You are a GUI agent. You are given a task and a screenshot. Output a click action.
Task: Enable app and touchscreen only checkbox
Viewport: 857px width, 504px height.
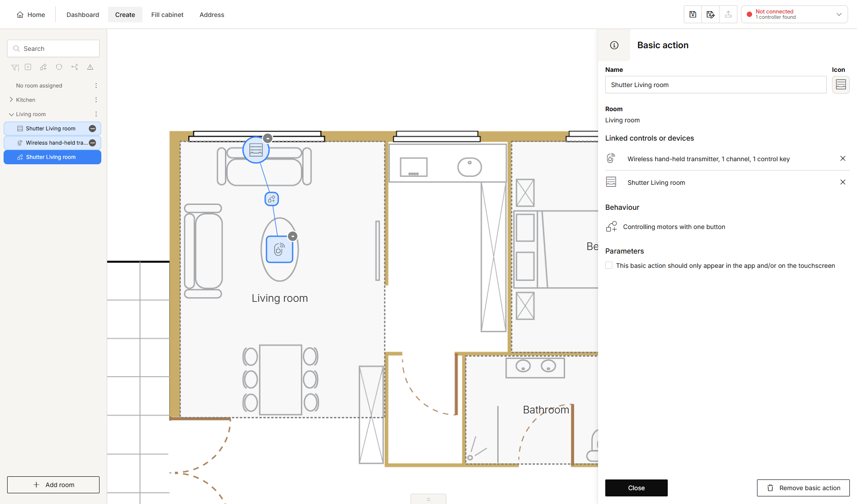coord(609,265)
